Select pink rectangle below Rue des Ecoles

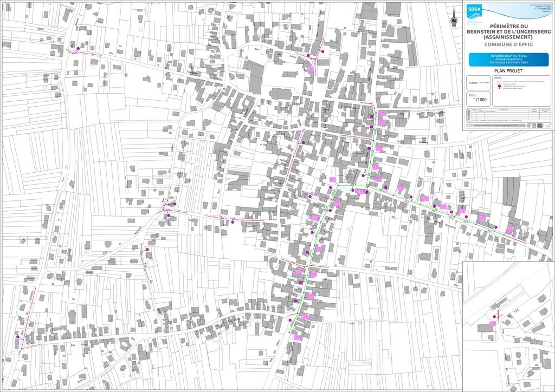pos(311,69)
